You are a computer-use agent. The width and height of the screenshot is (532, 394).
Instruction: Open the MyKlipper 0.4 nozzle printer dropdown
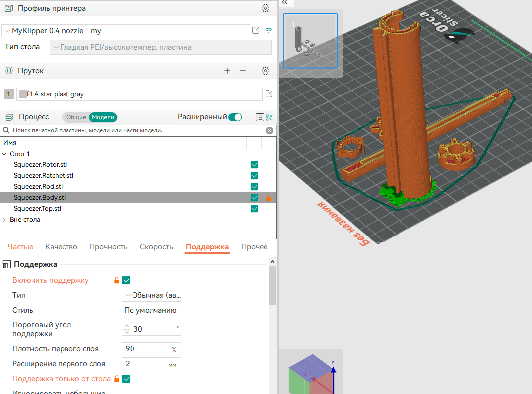tap(126, 31)
